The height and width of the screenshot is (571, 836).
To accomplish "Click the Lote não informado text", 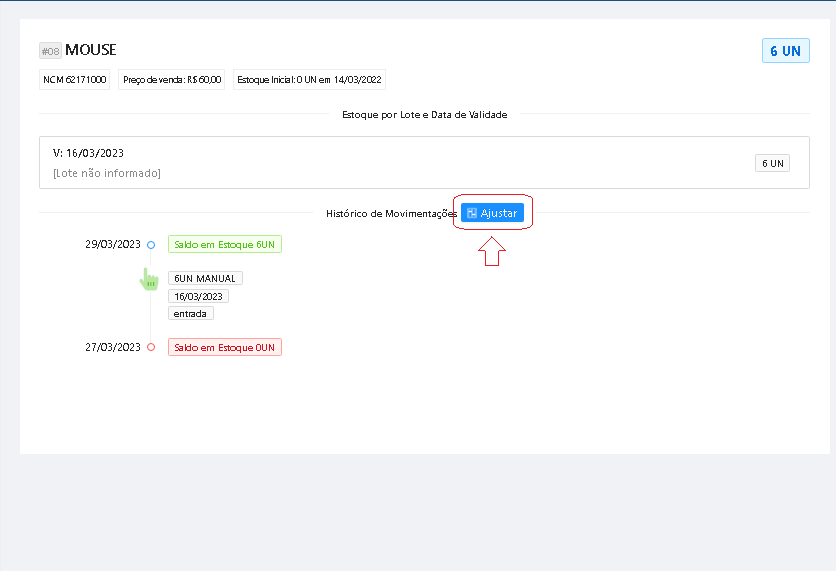I will click(106, 173).
